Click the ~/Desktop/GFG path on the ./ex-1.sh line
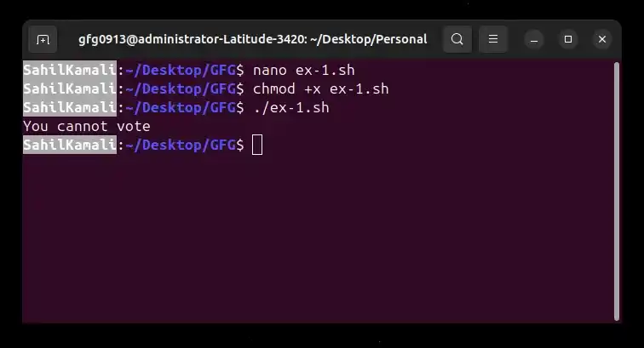The height and width of the screenshot is (348, 644). pos(181,108)
